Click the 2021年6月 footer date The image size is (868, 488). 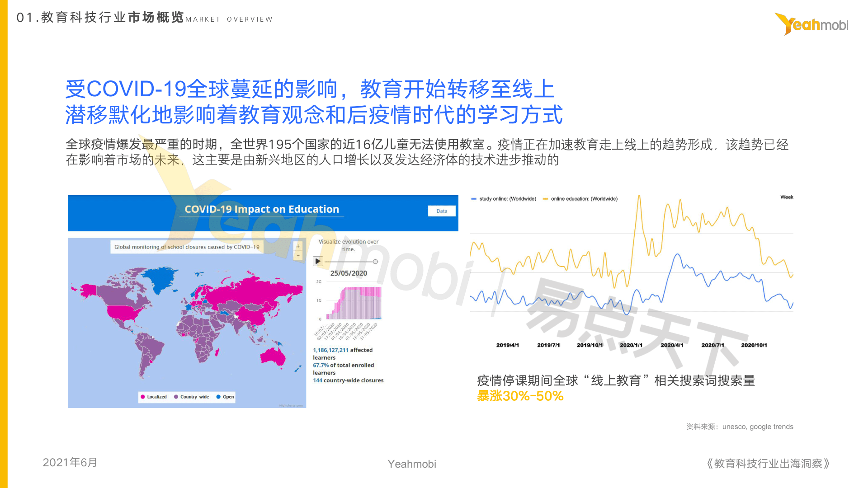click(70, 462)
